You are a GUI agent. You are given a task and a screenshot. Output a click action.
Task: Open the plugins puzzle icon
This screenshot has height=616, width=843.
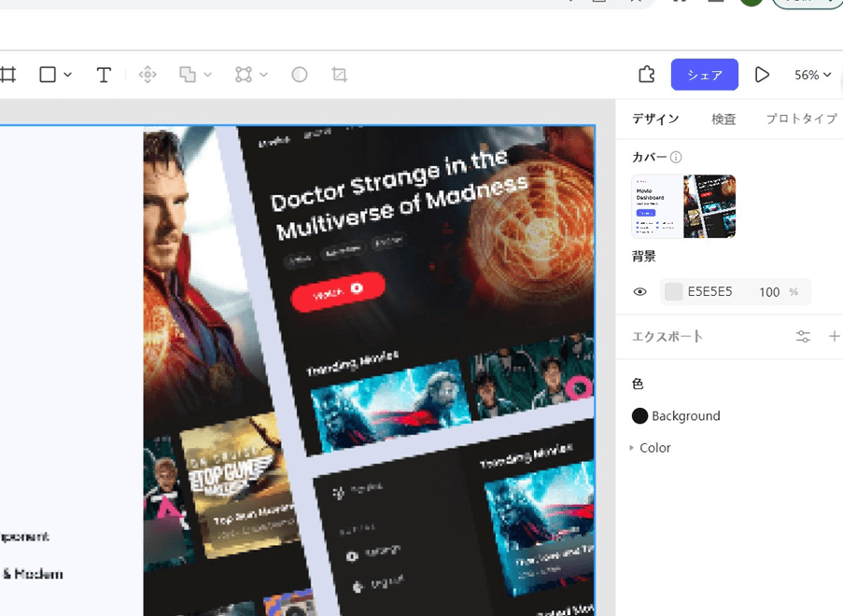(647, 75)
